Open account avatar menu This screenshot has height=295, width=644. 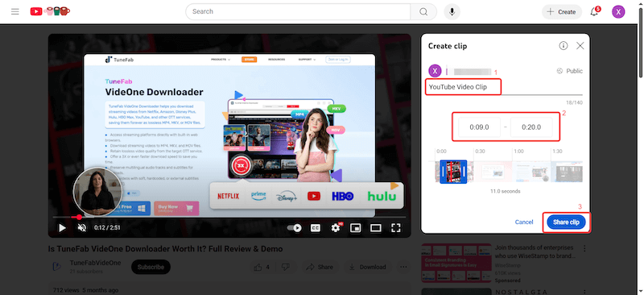[618, 11]
